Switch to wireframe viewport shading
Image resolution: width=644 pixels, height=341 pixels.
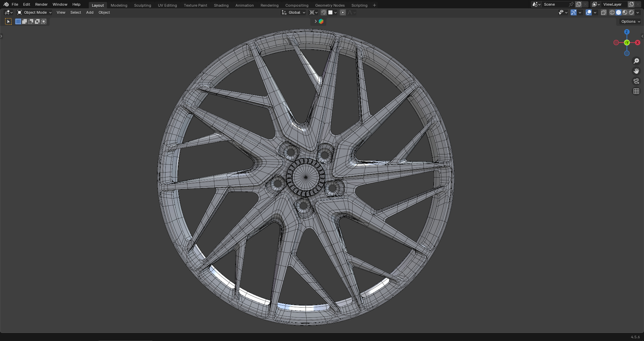coord(612,12)
